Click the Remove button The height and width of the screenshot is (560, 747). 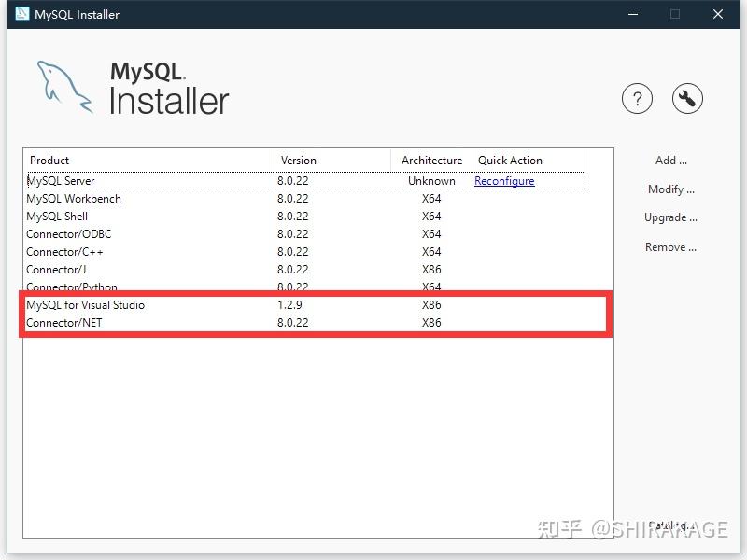click(671, 246)
